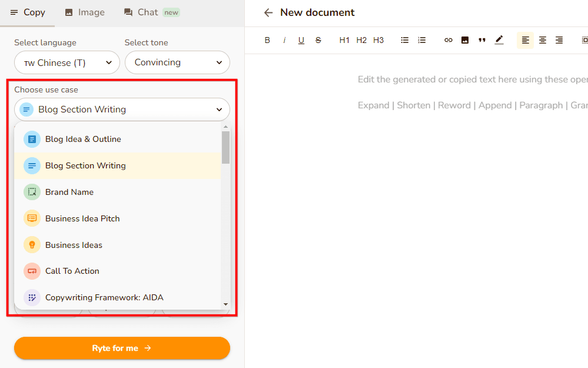
Task: Go back using the arrow beside New document
Action: point(268,12)
